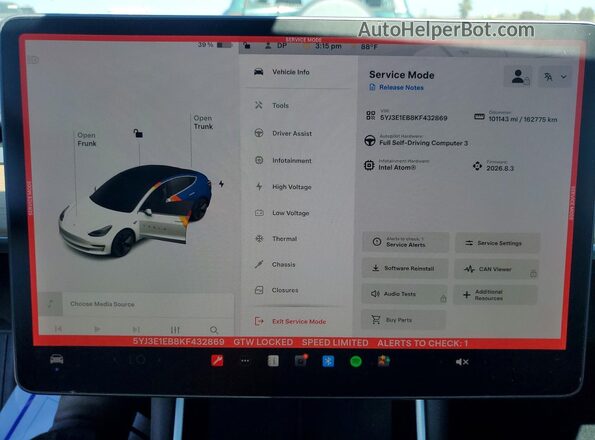Open the media equalizer settings icon

click(175, 330)
